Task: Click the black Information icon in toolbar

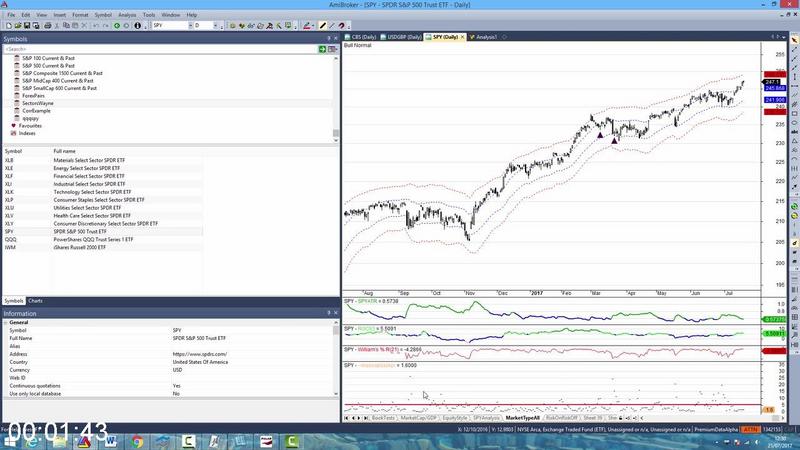Action: click(137, 26)
